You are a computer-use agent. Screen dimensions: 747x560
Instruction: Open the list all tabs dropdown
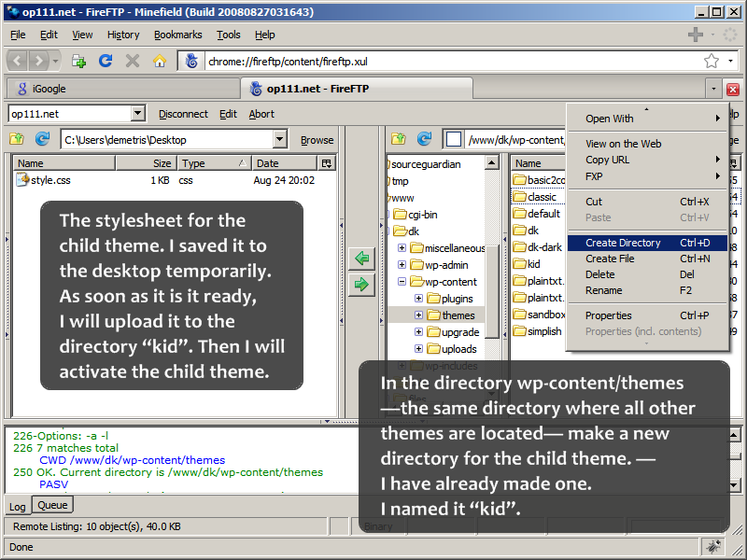pos(713,89)
